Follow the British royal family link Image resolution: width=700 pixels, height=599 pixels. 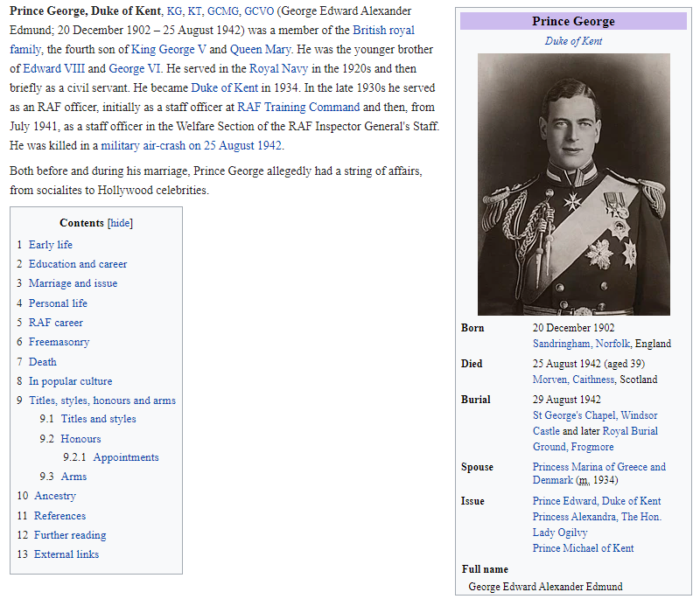383,31
